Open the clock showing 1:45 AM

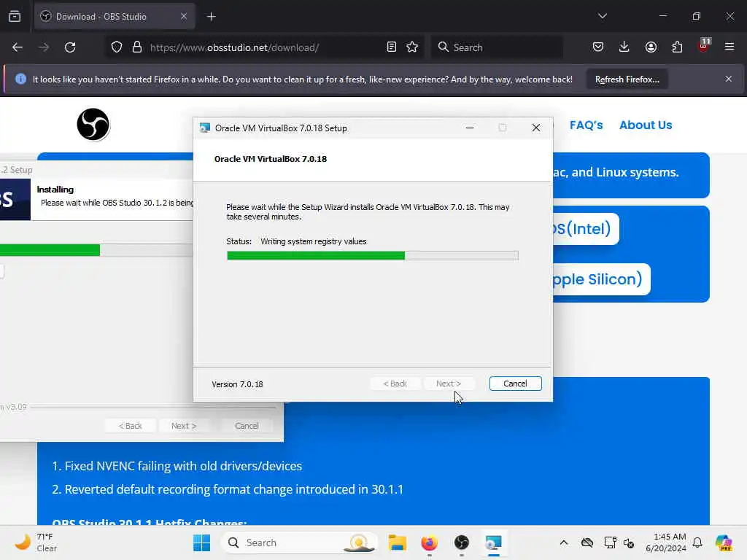coord(666,542)
